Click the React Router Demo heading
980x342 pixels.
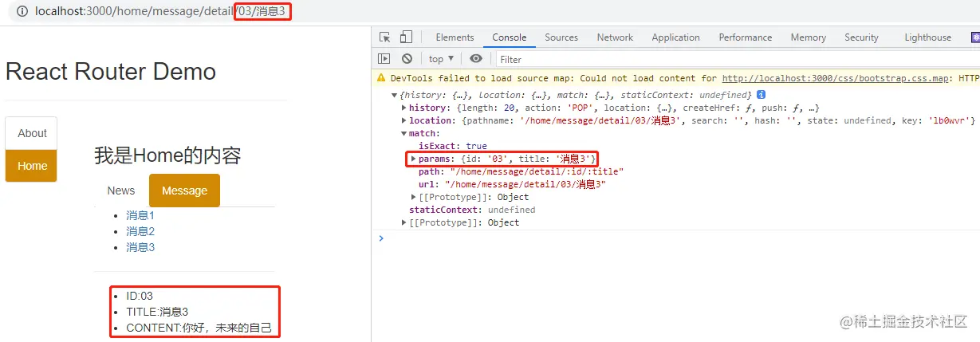(111, 71)
